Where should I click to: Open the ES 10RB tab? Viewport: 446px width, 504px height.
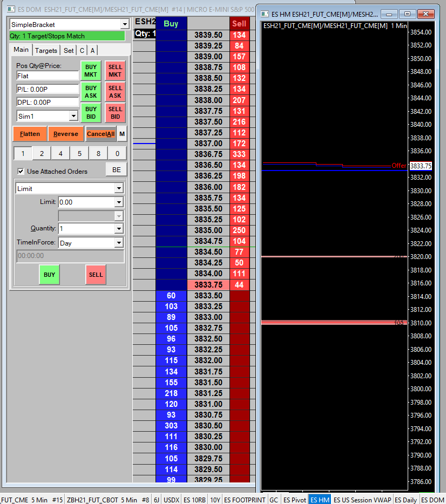(x=194, y=500)
